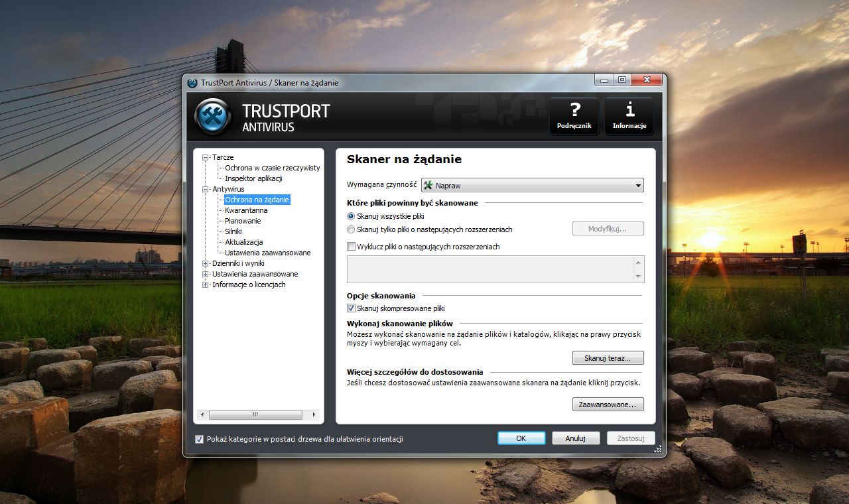The image size is (849, 504).
Task: Open Planowanie in the tree
Action: (x=243, y=221)
